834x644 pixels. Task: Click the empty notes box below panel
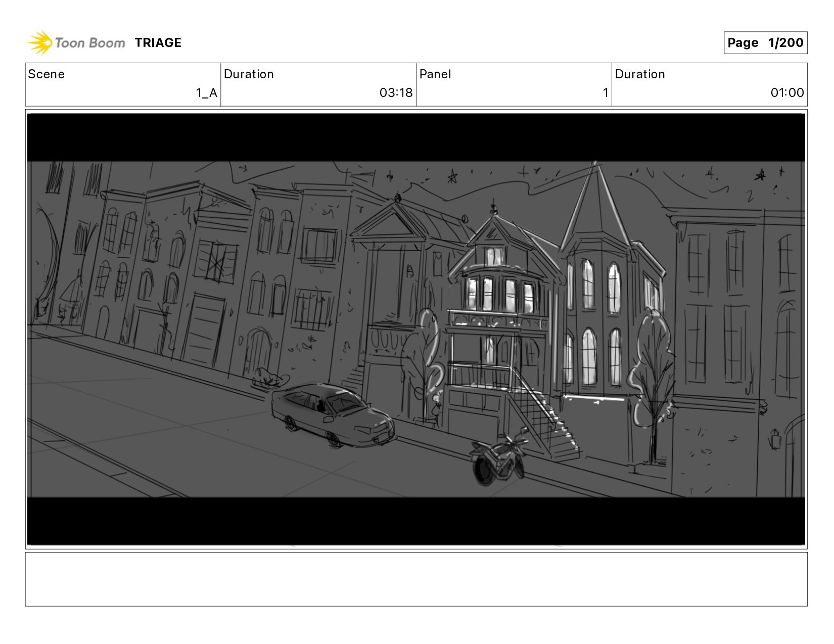tap(416, 579)
